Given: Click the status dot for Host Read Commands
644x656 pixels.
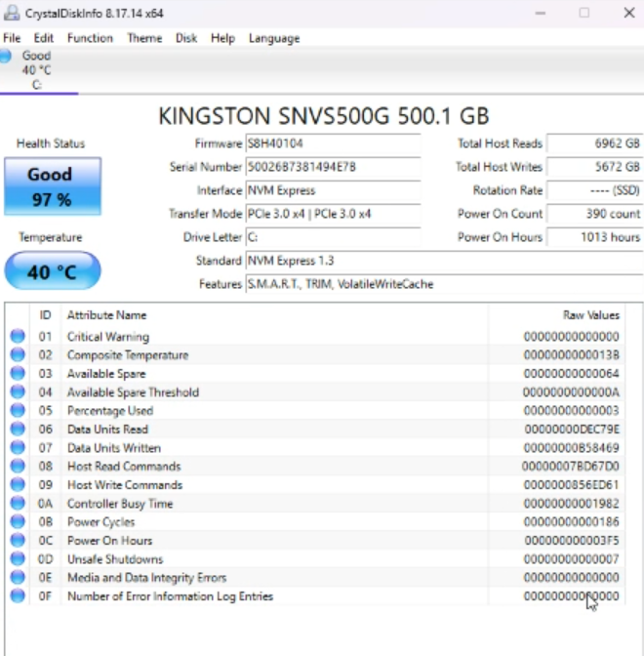Looking at the screenshot, I should tap(18, 466).
